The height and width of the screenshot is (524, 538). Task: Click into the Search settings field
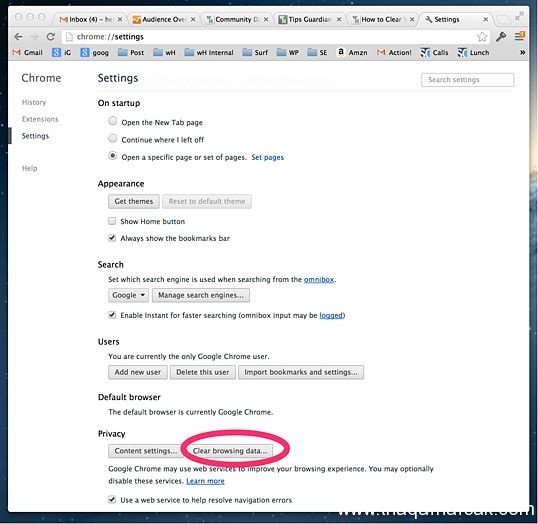pyautogui.click(x=468, y=80)
